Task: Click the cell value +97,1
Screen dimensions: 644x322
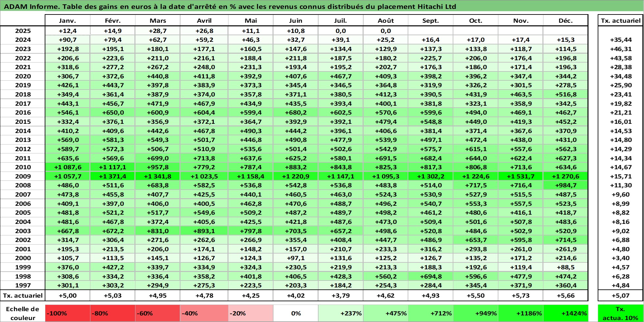Action: point(296,258)
